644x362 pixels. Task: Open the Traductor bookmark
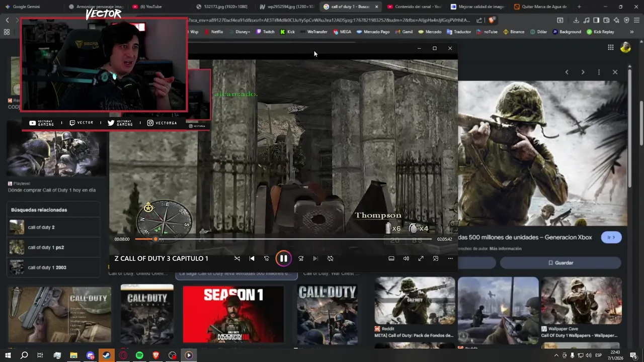tap(458, 32)
